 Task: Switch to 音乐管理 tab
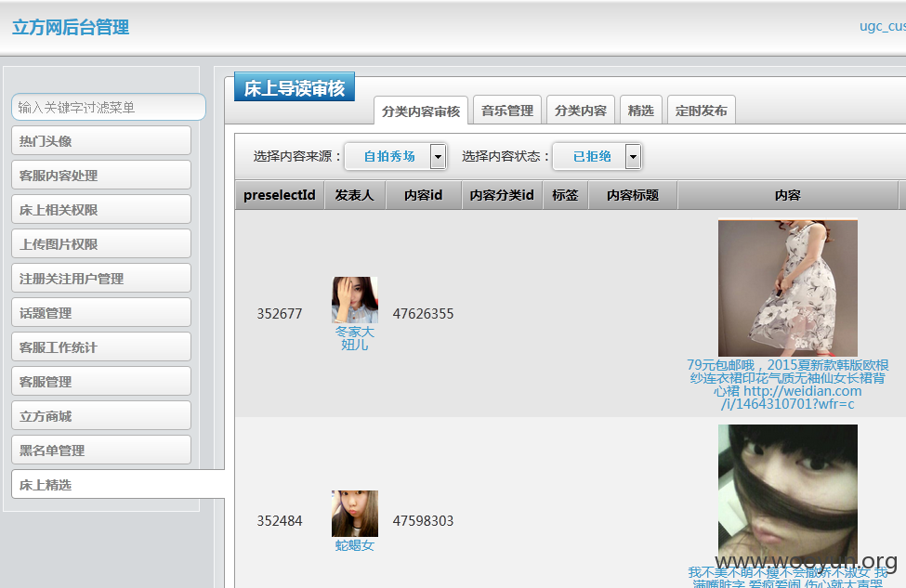pyautogui.click(x=507, y=110)
